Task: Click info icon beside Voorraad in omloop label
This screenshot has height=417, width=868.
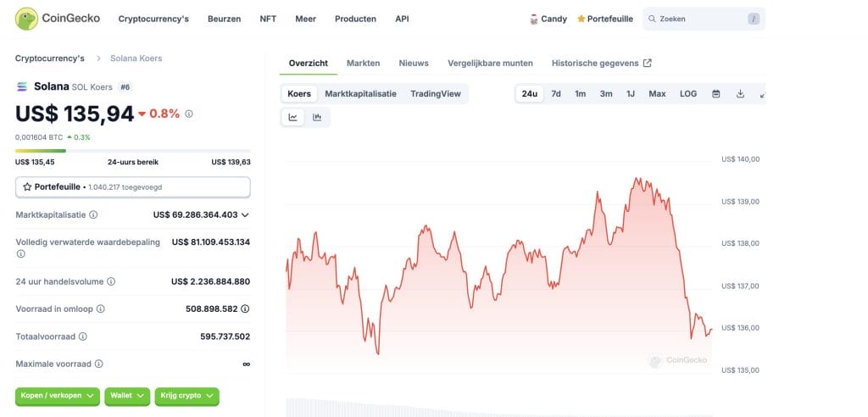Action: pos(101,309)
